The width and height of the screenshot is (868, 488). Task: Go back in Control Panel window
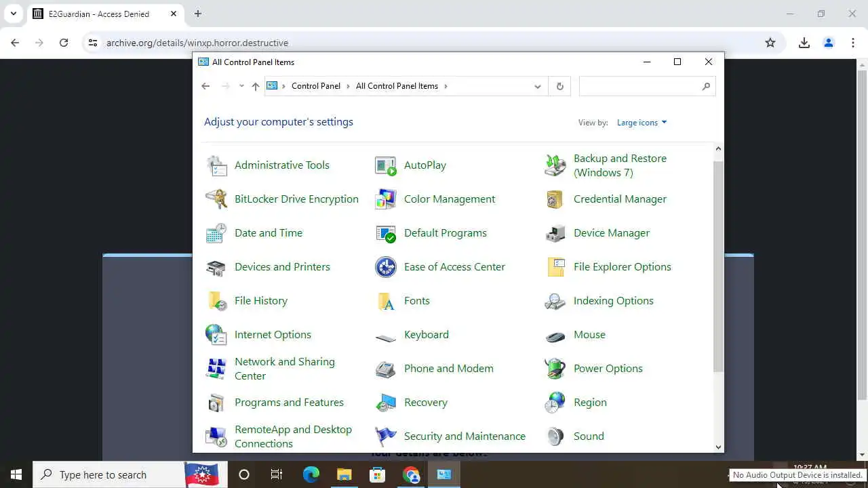(x=205, y=86)
